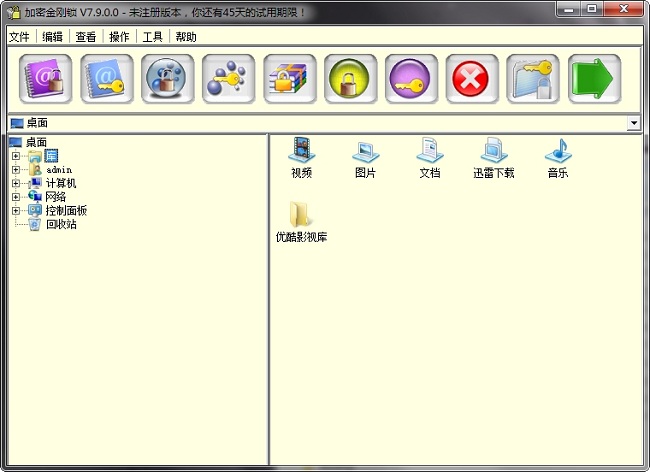The height and width of the screenshot is (472, 650).
Task: Click the red X toolbar icon
Action: pyautogui.click(x=473, y=78)
